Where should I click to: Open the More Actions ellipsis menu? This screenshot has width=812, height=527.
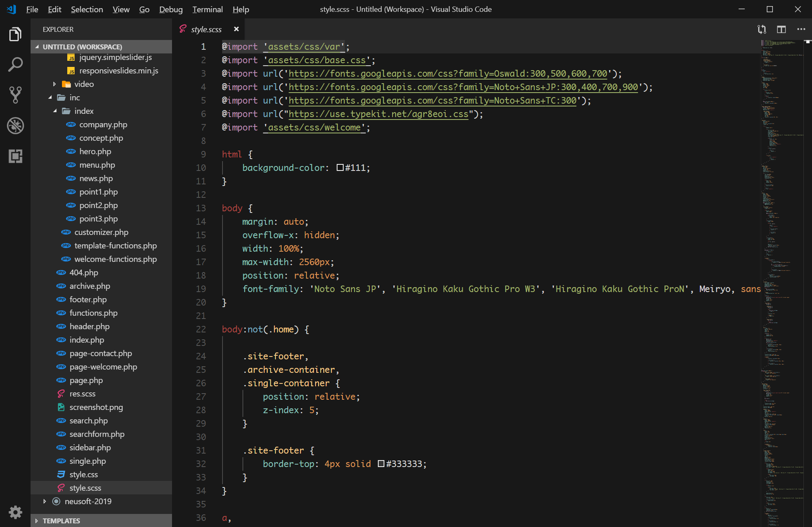(801, 29)
